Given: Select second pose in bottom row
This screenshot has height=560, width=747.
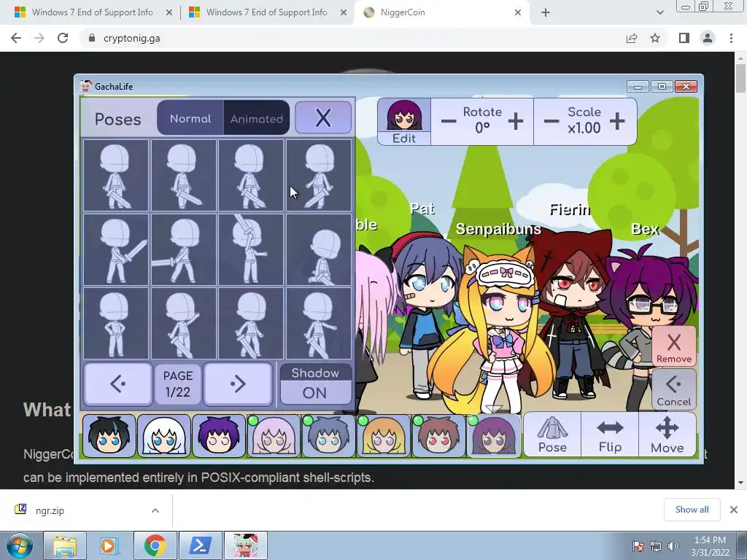Looking at the screenshot, I should [183, 323].
